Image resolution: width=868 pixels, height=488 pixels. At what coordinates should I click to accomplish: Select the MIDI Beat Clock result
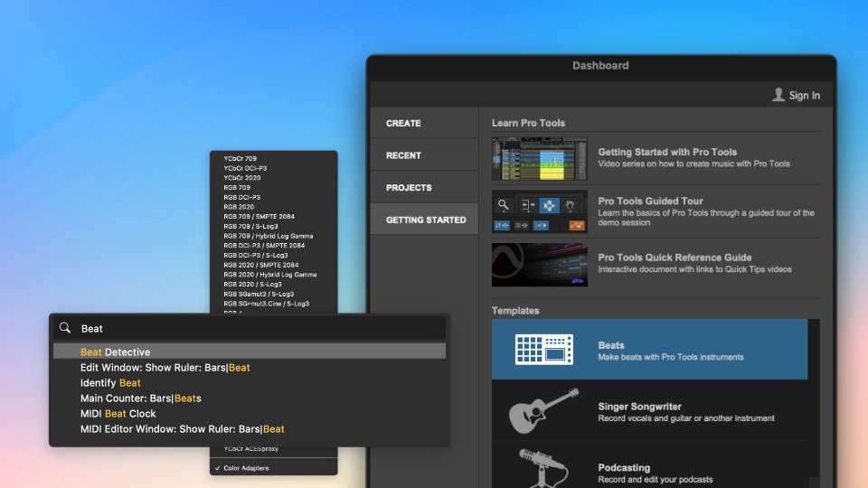click(250, 414)
